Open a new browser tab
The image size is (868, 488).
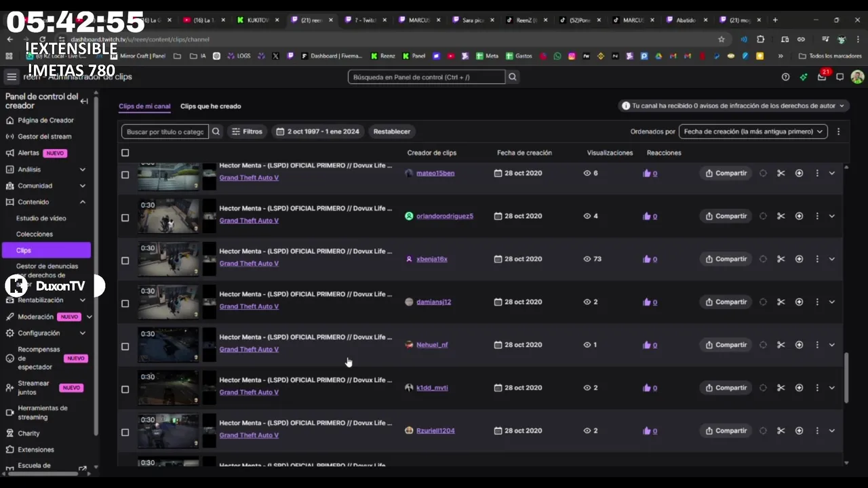(775, 20)
